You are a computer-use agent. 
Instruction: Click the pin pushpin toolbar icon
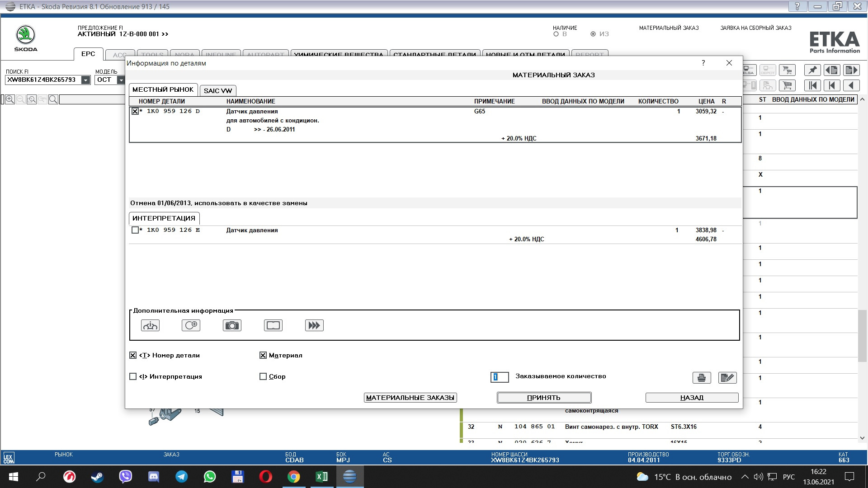pyautogui.click(x=812, y=70)
